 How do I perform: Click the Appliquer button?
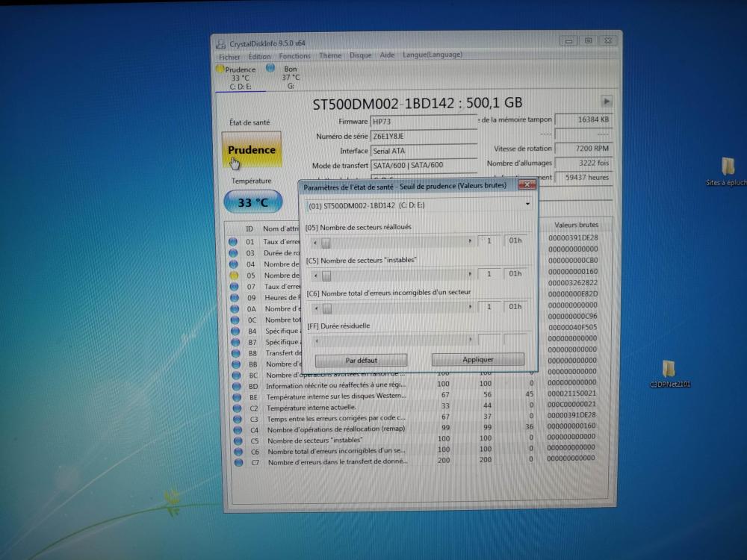477,360
